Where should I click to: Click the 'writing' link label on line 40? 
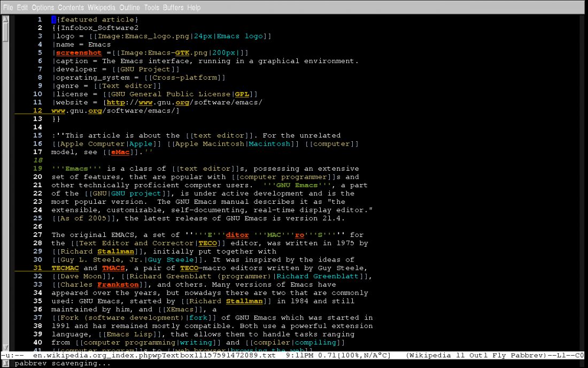[196, 342]
